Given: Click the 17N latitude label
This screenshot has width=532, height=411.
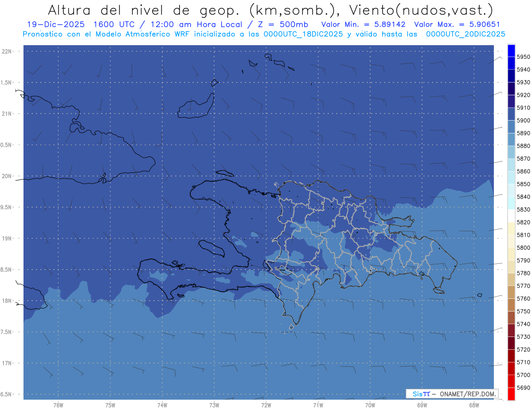Looking at the screenshot, I should (7, 363).
